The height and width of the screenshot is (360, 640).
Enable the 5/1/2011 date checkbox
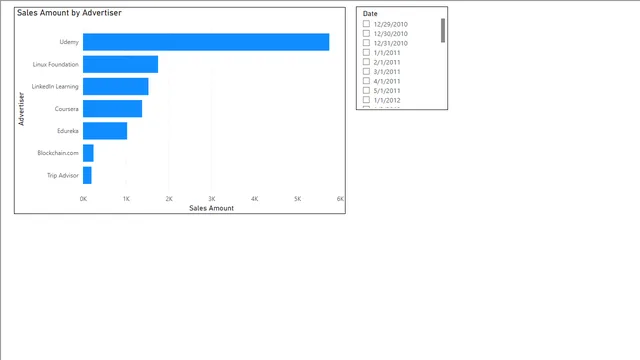366,90
